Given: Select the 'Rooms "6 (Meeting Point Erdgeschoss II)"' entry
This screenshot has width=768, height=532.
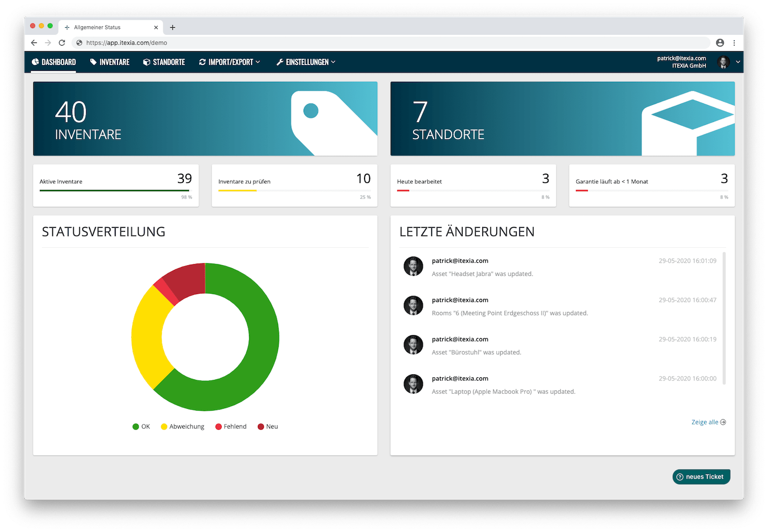Looking at the screenshot, I should [510, 313].
